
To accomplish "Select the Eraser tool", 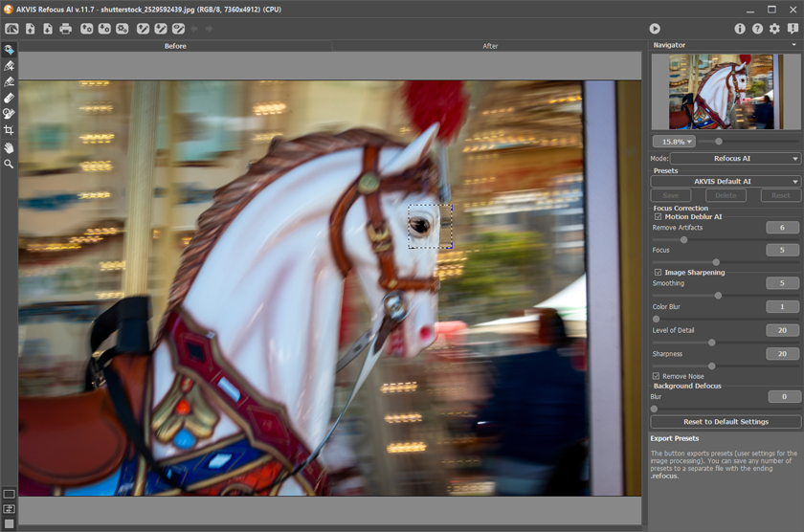I will point(9,98).
